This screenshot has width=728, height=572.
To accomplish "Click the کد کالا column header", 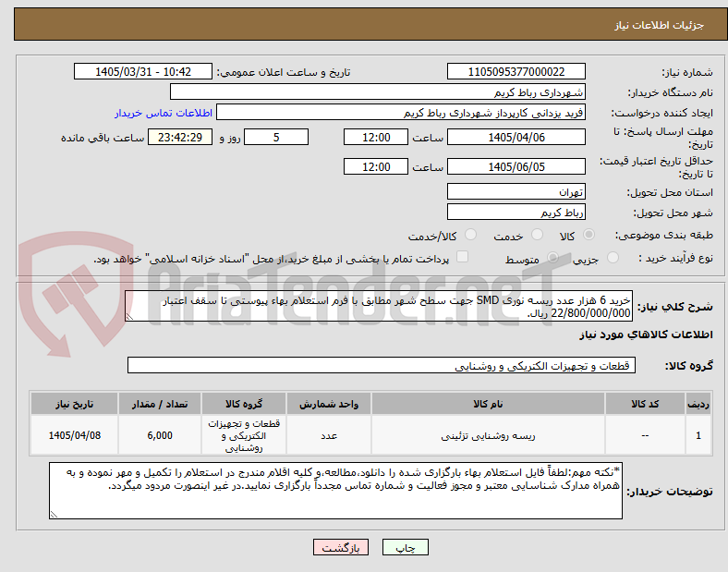I will [645, 404].
